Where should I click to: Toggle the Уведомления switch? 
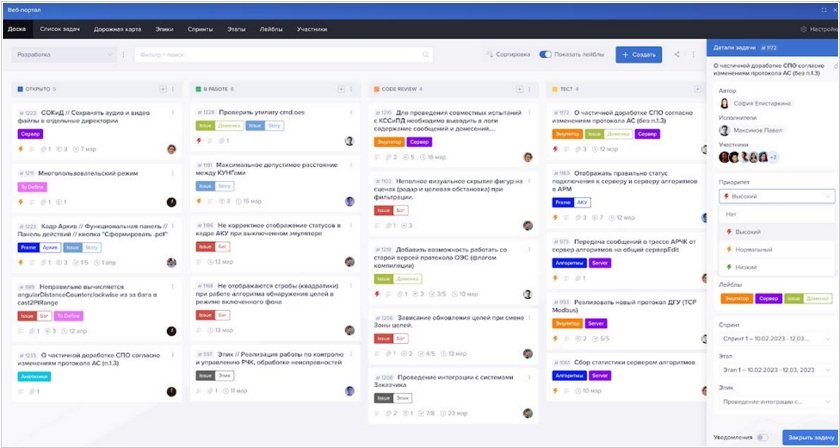point(762,437)
